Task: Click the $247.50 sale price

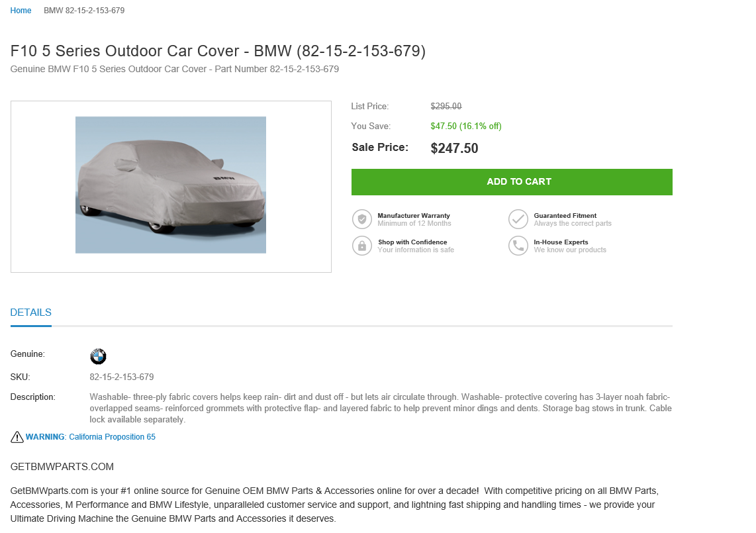Action: (454, 148)
